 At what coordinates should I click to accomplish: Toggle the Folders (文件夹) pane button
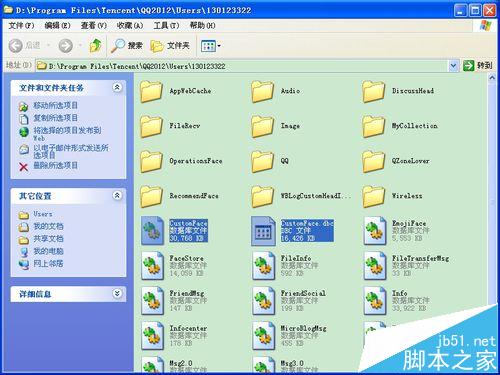coord(170,46)
